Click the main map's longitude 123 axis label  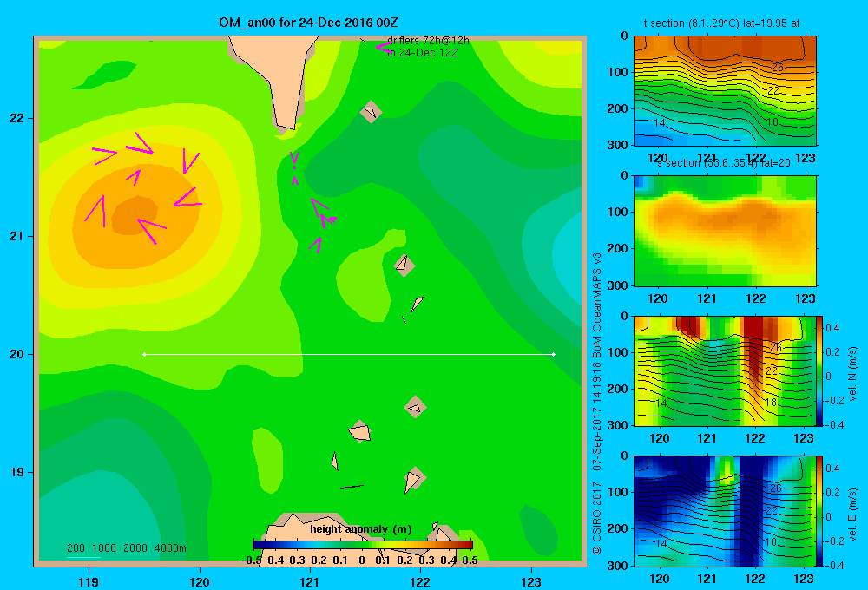531,581
